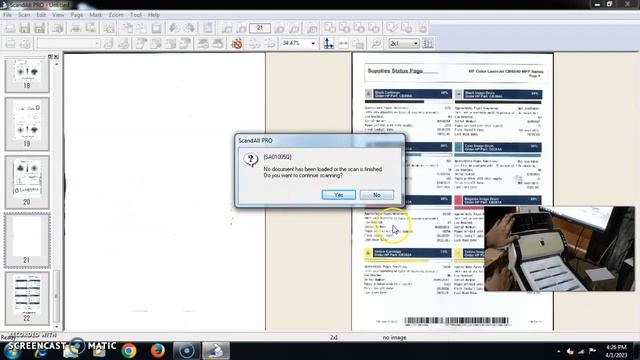The image size is (640, 360).
Task: Open the Zoom menu
Action: pos(116,15)
